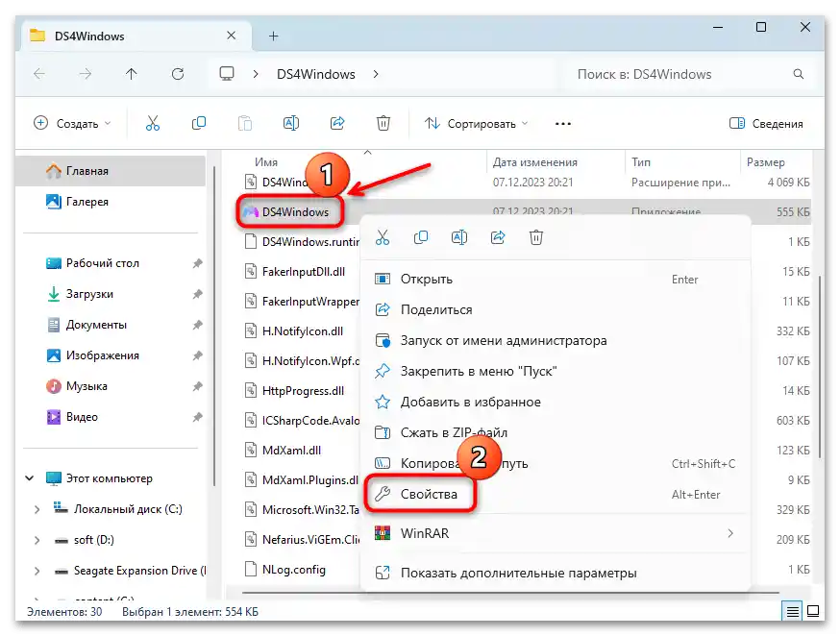Select Сжать в ZIP-файл

pos(556,432)
